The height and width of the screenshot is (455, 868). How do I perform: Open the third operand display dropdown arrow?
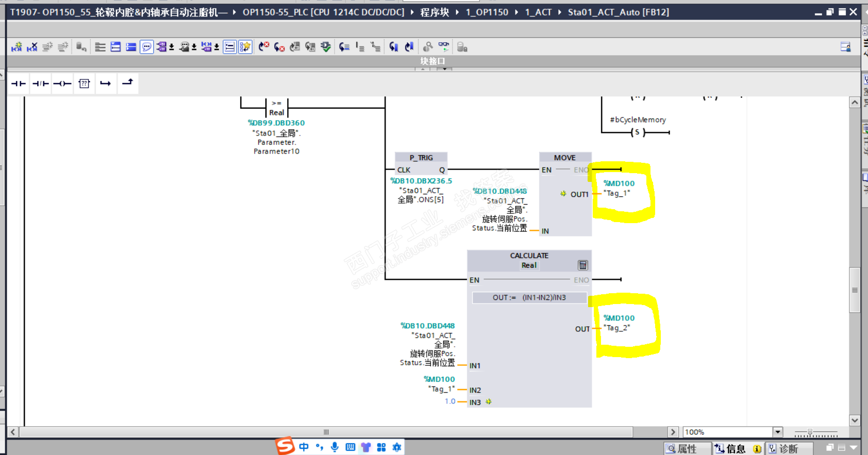[x=217, y=47]
